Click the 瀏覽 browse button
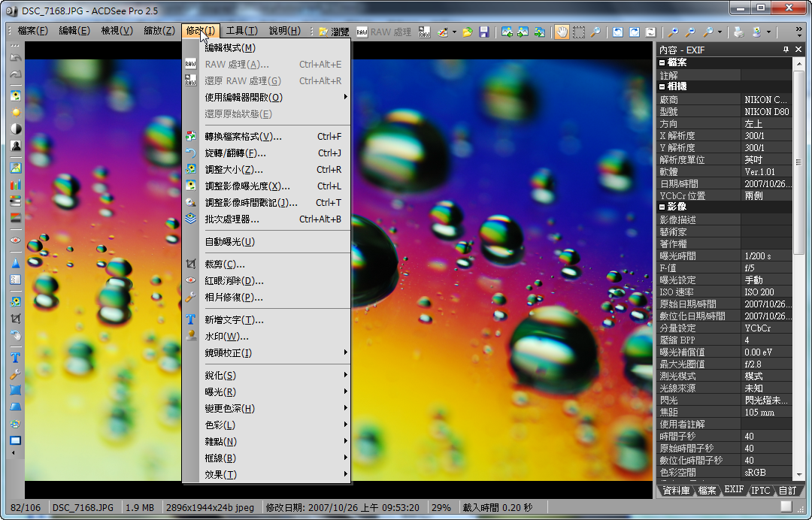Screen dimensions: 812x520 tap(335, 32)
